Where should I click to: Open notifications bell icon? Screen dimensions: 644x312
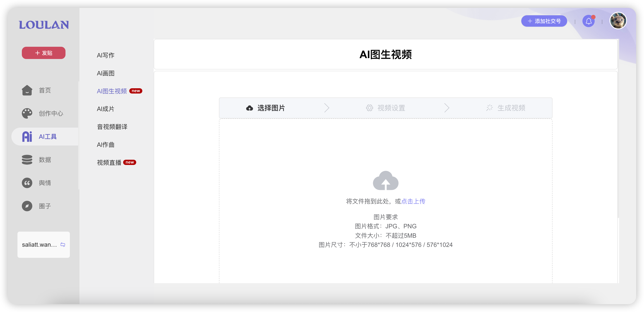click(x=589, y=21)
